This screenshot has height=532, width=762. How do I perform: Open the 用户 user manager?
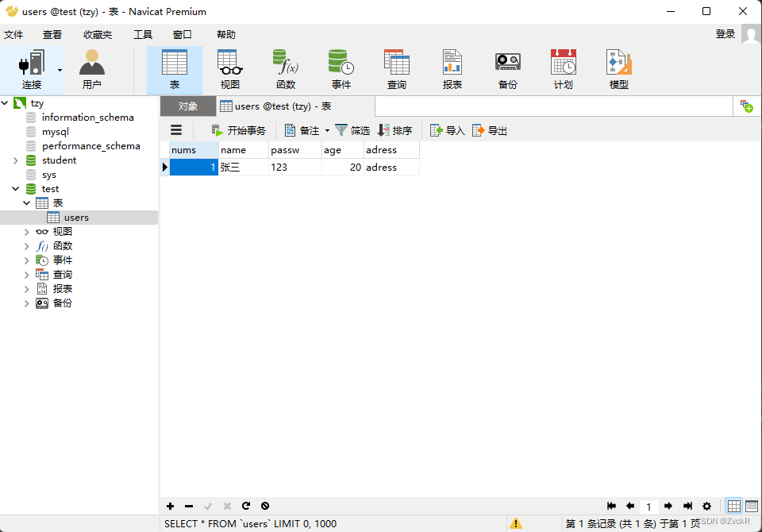click(x=92, y=70)
